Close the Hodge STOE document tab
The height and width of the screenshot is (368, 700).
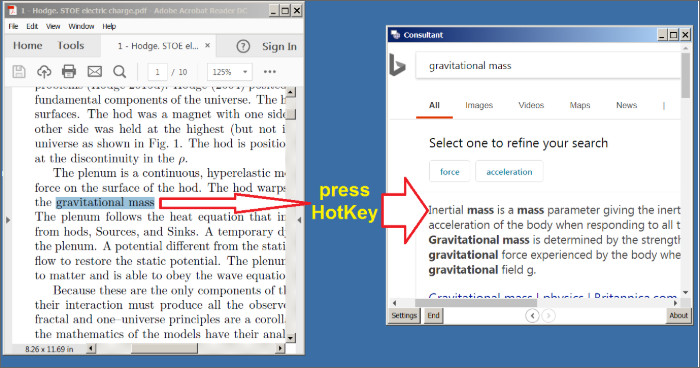(x=208, y=46)
